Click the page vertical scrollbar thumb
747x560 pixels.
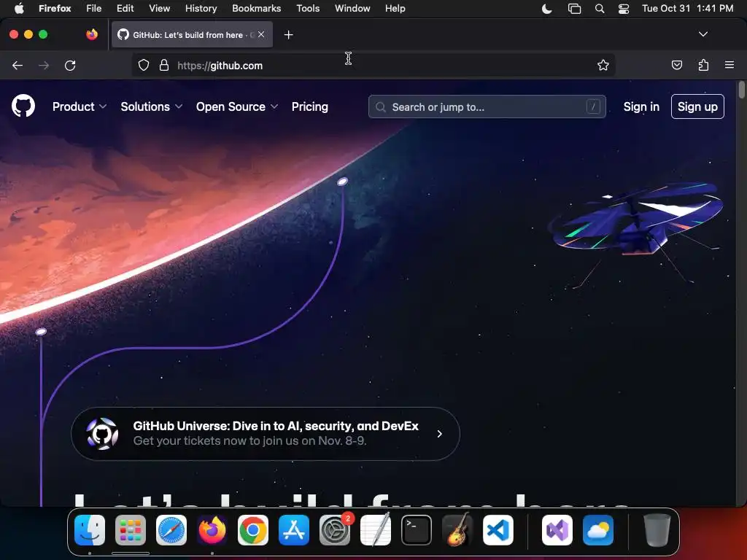pyautogui.click(x=741, y=90)
